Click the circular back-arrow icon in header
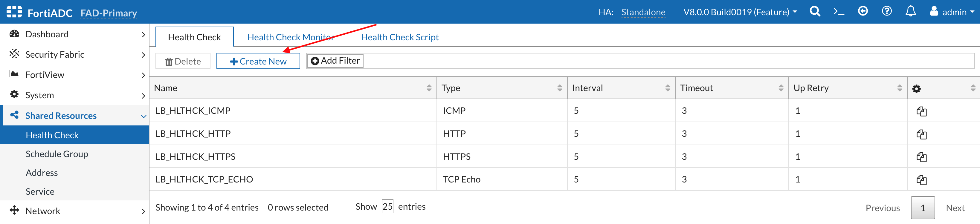Viewport: 980px width, 224px height. [x=863, y=11]
